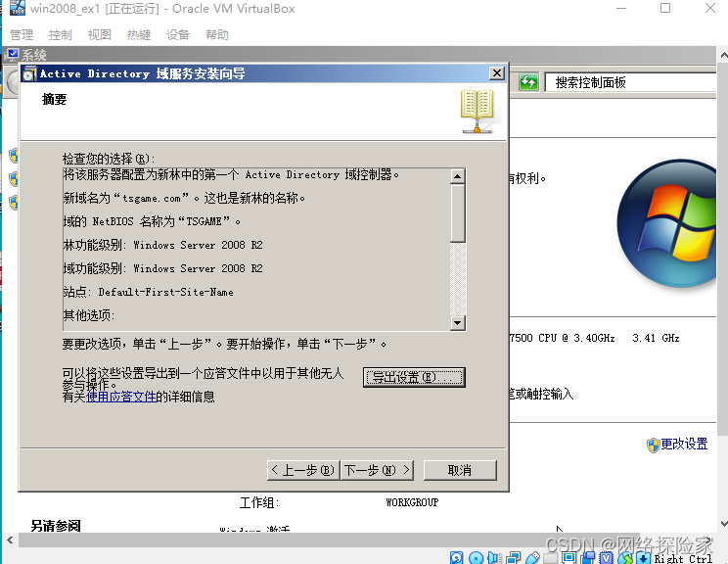Viewport: 728px width, 564px height.
Task: Click the network adapters status icon
Action: coord(514,557)
